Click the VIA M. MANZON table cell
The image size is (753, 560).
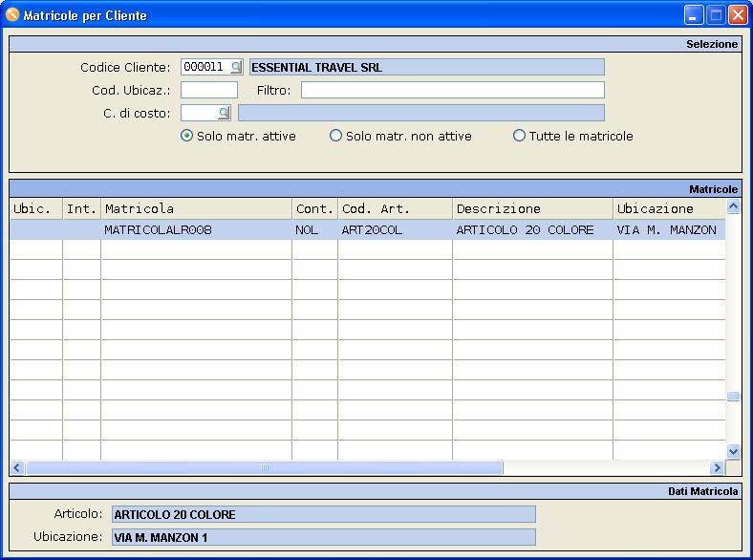point(670,230)
